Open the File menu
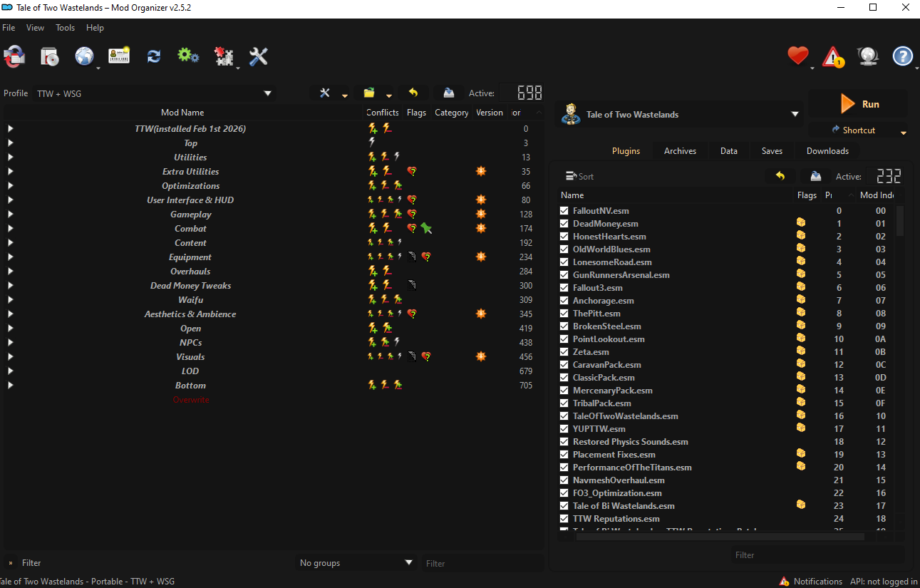The height and width of the screenshot is (588, 920). pos(9,28)
